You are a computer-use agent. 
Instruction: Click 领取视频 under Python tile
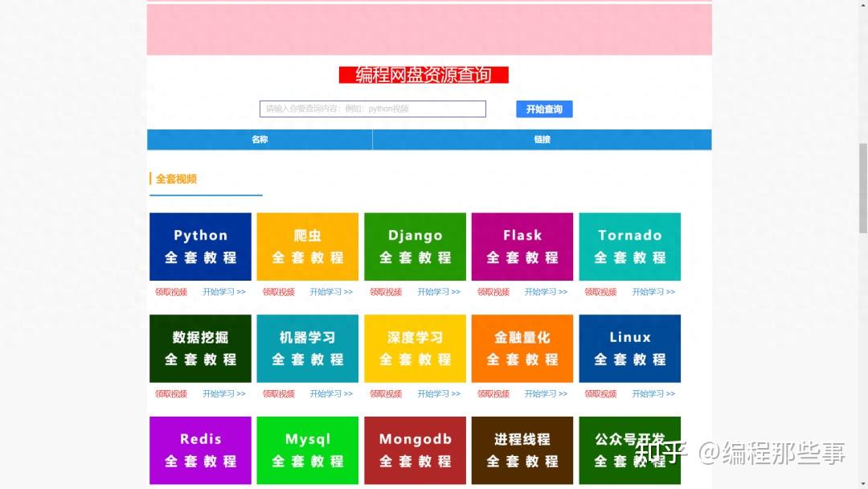[x=171, y=292]
